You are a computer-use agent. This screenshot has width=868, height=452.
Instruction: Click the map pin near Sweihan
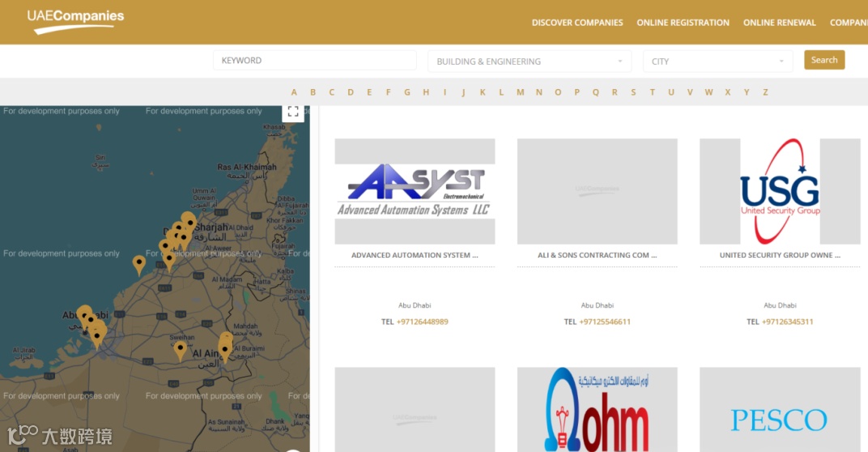coord(180,351)
